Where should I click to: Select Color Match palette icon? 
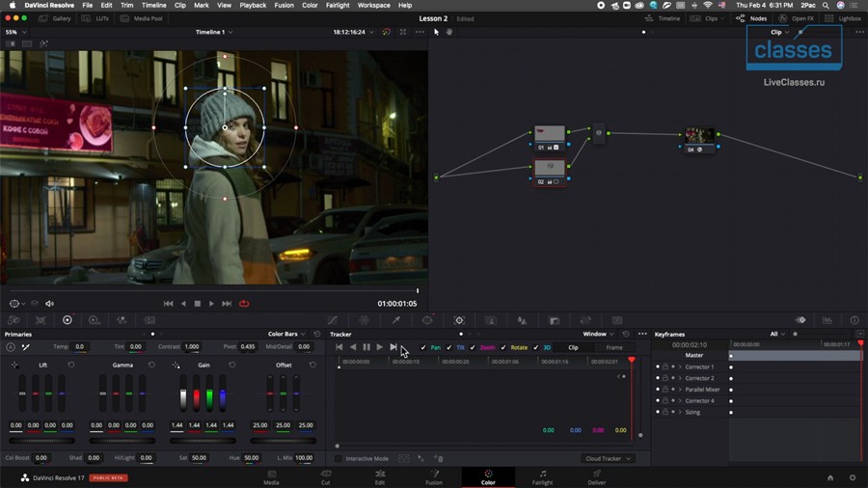click(x=41, y=320)
